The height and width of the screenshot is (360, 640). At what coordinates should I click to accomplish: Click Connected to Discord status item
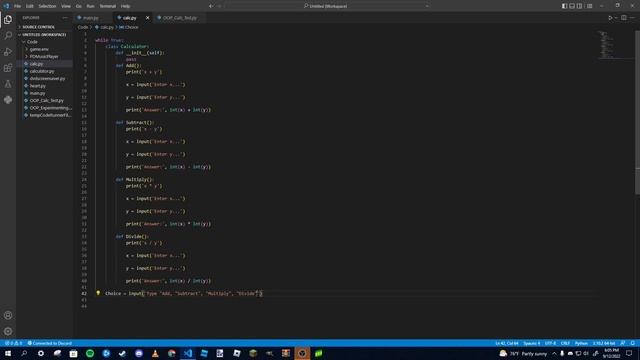pyautogui.click(x=50, y=343)
